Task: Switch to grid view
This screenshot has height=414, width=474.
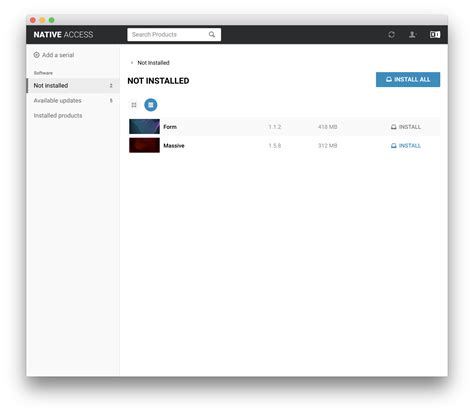Action: pos(134,105)
